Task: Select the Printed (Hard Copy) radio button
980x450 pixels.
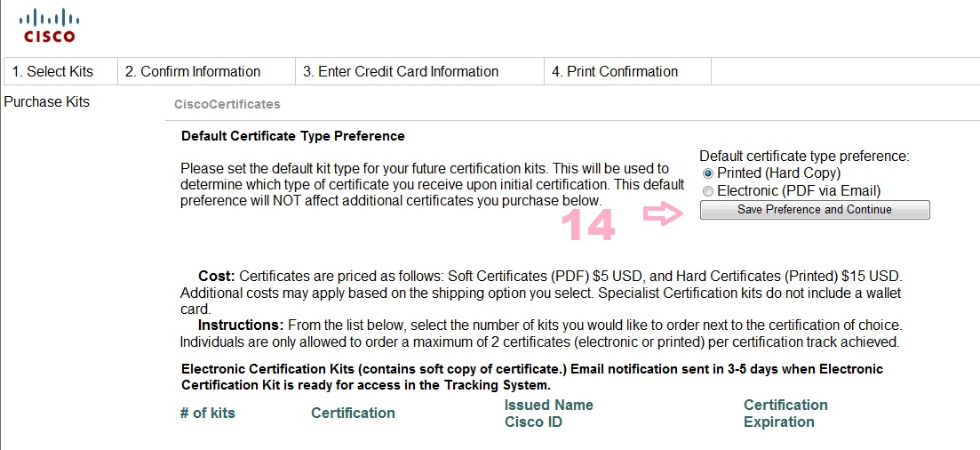Action: click(707, 173)
